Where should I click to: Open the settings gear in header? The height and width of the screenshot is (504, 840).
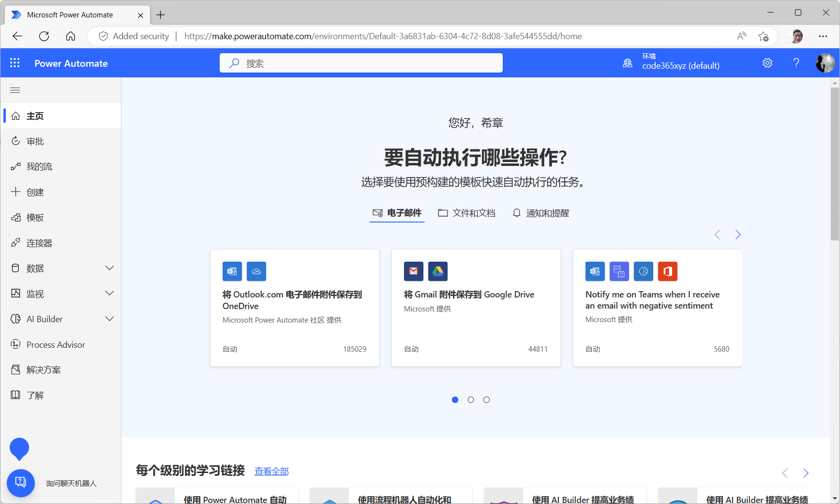[x=767, y=63]
